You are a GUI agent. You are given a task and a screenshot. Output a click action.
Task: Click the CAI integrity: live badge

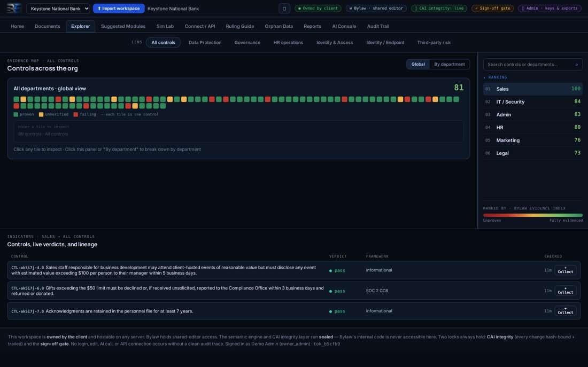439,8
